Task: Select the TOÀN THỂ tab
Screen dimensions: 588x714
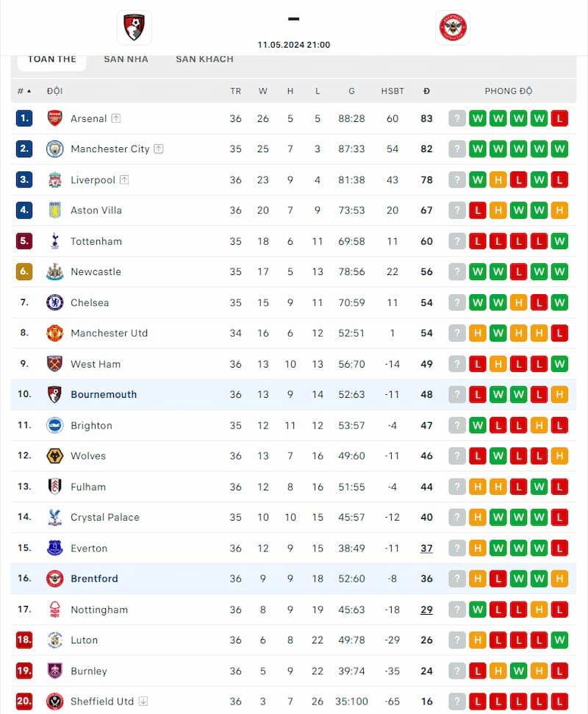Action: tap(51, 59)
